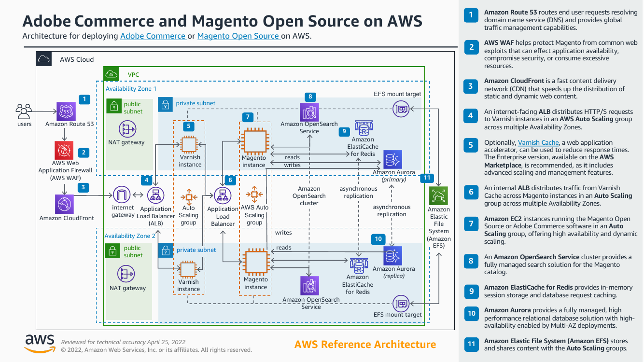
Task: Click the "Amazon ElastiCache for Redis" bold legend text
Action: (528, 288)
